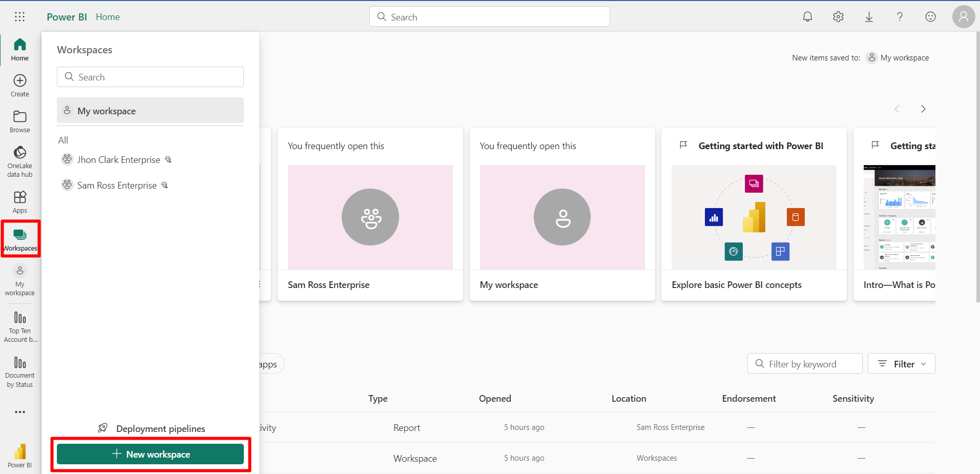This screenshot has height=474, width=980.
Task: Click the download arrow icon
Action: pos(869,17)
